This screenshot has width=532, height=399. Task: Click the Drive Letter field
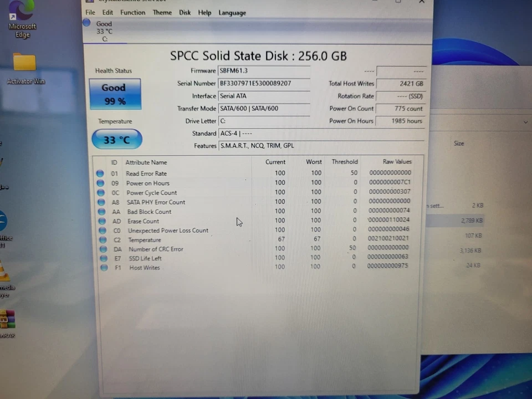(x=264, y=121)
